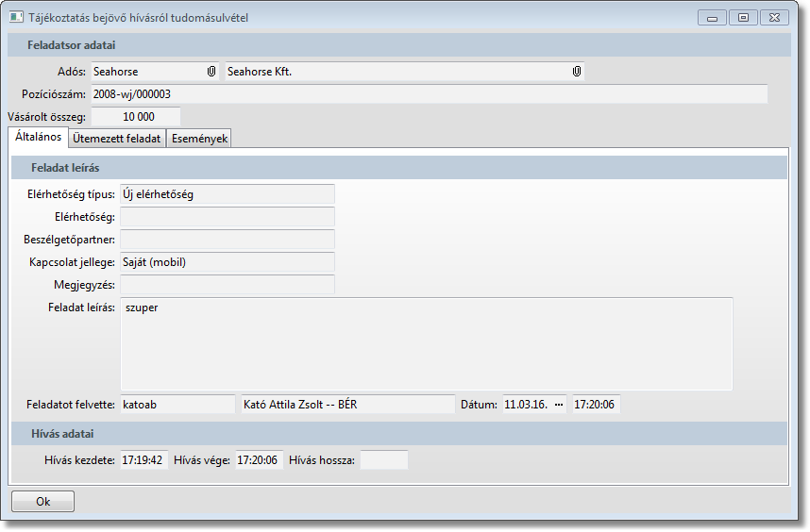This screenshot has height=532, width=810.
Task: Click the empty Elérhetőség field
Action: (228, 217)
